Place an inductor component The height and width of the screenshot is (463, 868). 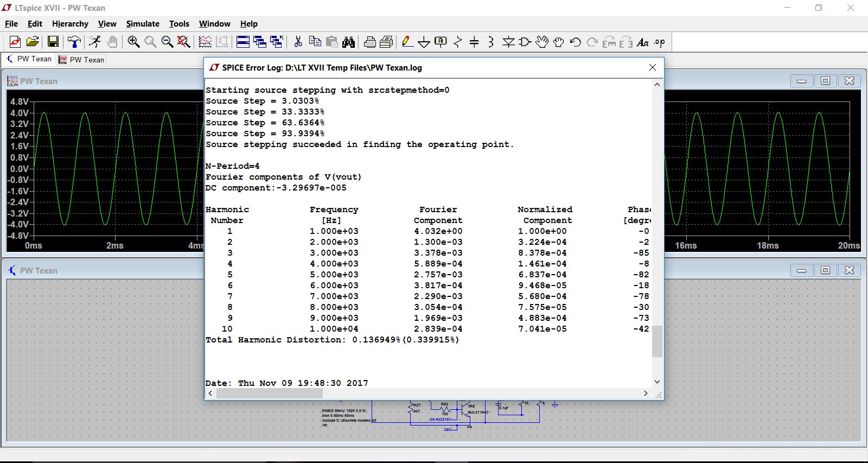491,42
